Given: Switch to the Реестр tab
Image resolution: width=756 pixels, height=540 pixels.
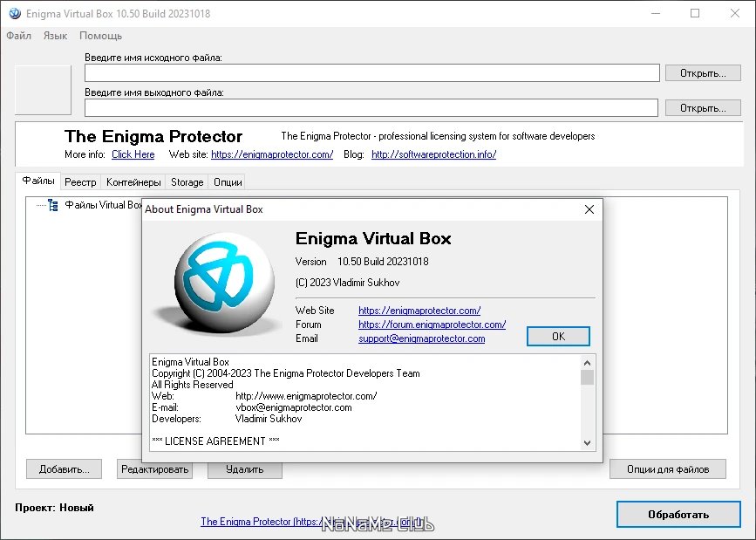Looking at the screenshot, I should click(80, 182).
